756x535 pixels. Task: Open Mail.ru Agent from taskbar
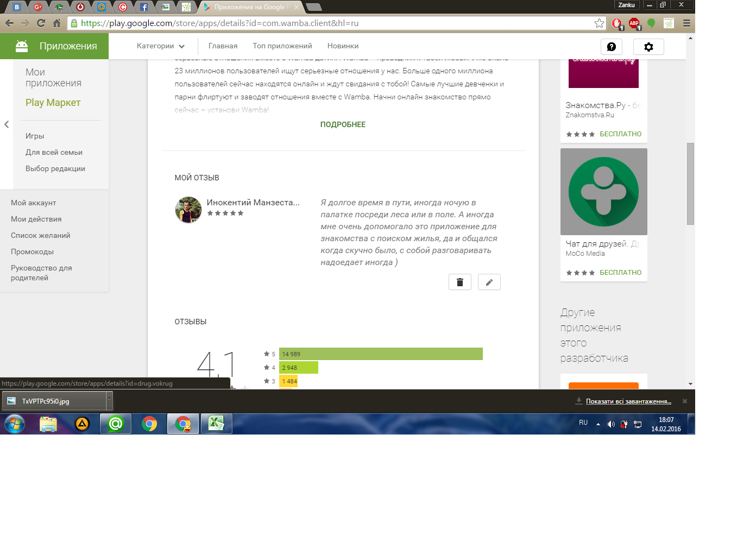point(116,424)
